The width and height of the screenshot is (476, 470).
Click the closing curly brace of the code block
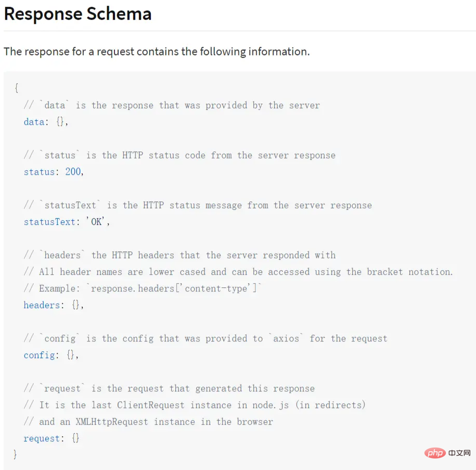coord(16,454)
